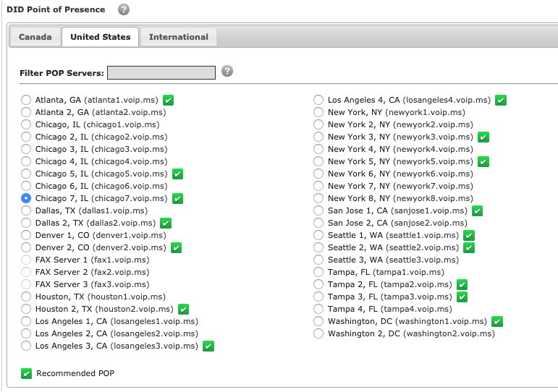Viewport: 558px width, 392px height.
Task: Select Washington 2, DC radio button
Action: (318, 333)
